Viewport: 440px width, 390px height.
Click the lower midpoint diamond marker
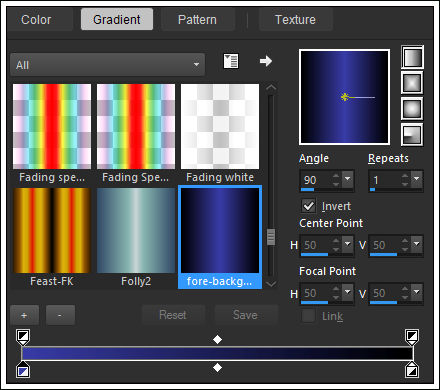(x=217, y=368)
